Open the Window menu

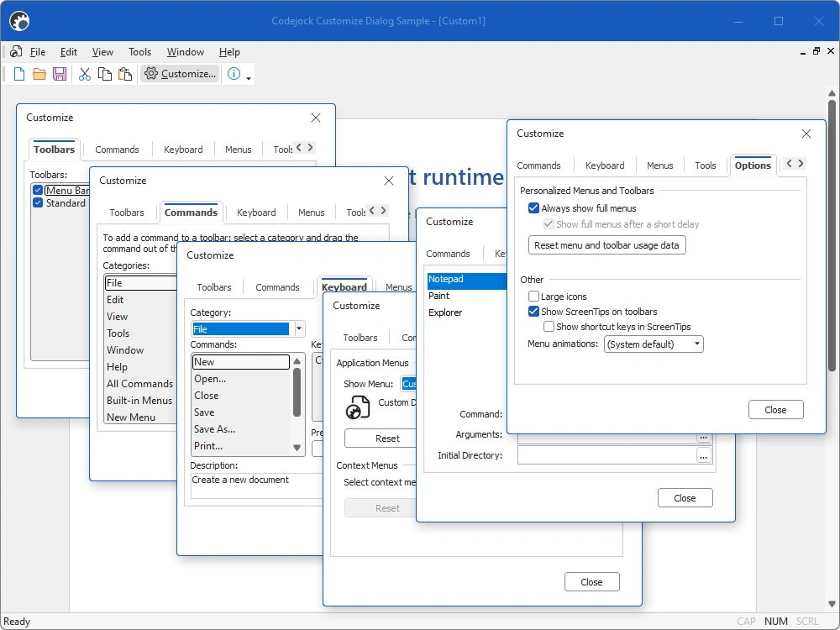click(x=186, y=52)
